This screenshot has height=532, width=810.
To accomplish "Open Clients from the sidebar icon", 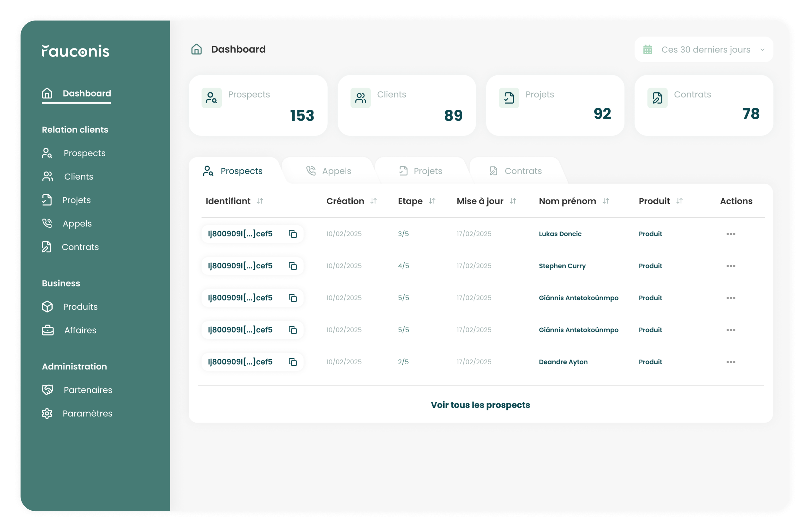I will (x=47, y=176).
